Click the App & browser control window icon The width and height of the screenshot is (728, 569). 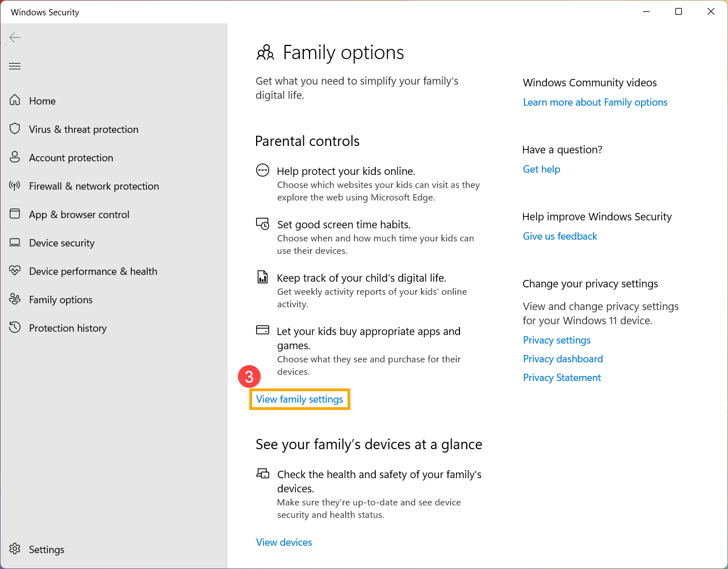point(15,214)
